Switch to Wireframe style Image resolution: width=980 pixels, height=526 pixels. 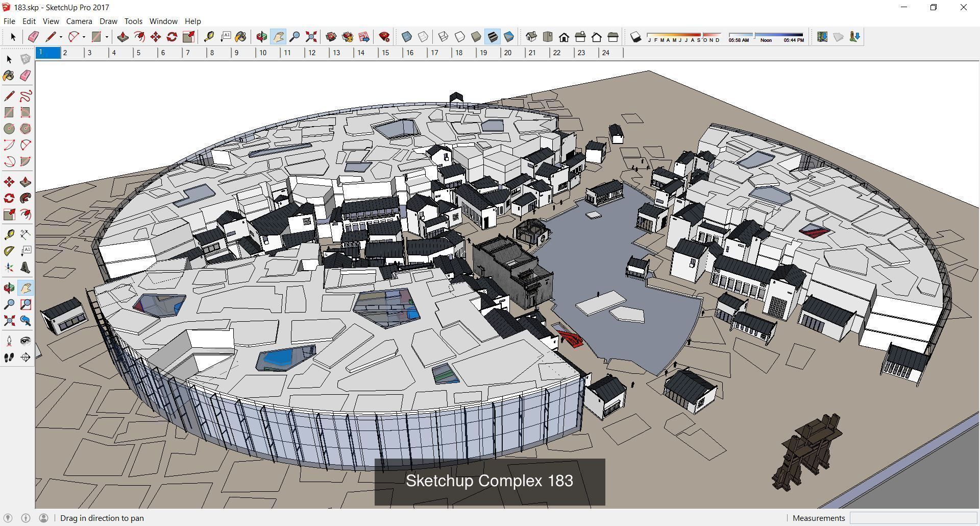444,37
